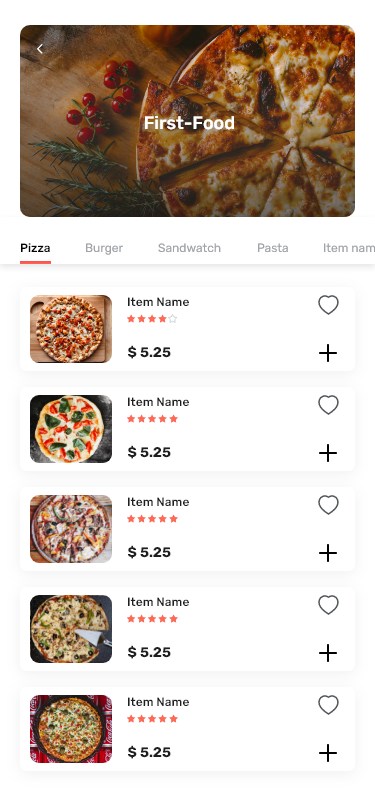Add the basil pizza using plus icon
The width and height of the screenshot is (375, 812).
[x=328, y=453]
